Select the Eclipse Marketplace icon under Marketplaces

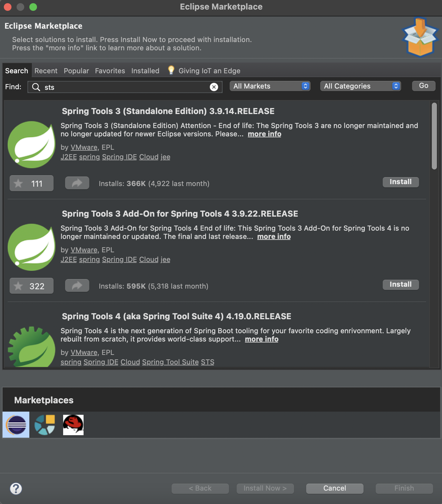coord(16,425)
